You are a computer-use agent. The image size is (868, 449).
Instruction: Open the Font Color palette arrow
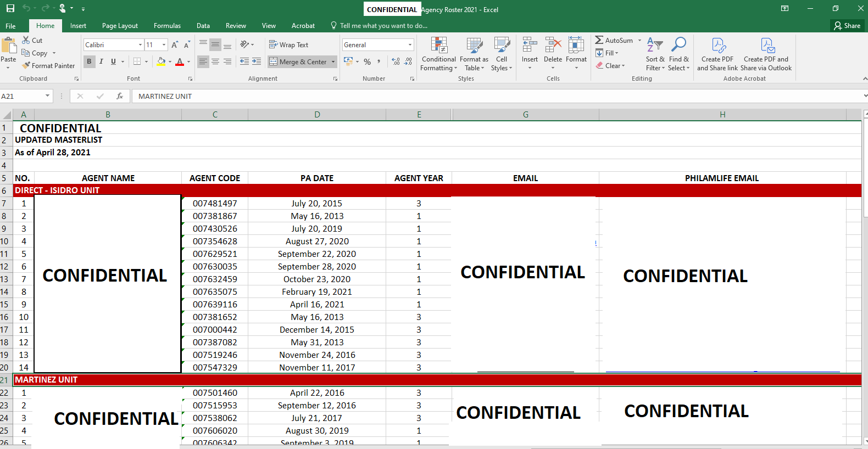[188, 61]
